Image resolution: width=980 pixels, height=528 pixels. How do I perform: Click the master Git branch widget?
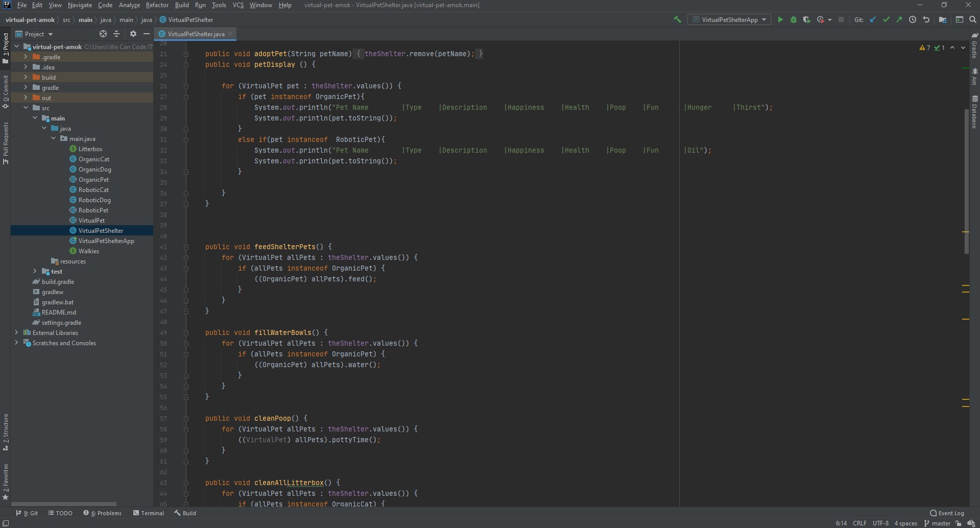click(x=937, y=523)
